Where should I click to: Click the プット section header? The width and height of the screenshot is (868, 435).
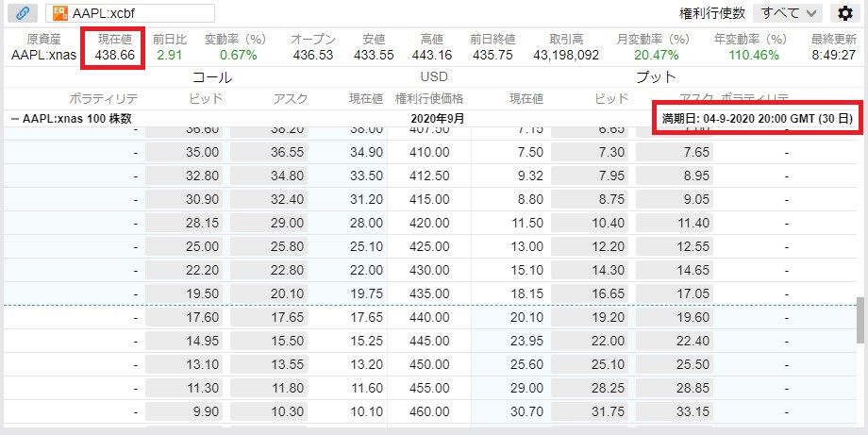[656, 77]
